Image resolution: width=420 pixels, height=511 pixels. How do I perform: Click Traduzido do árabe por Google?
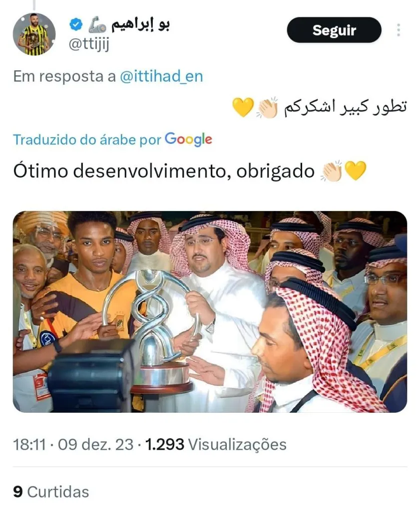112,140
